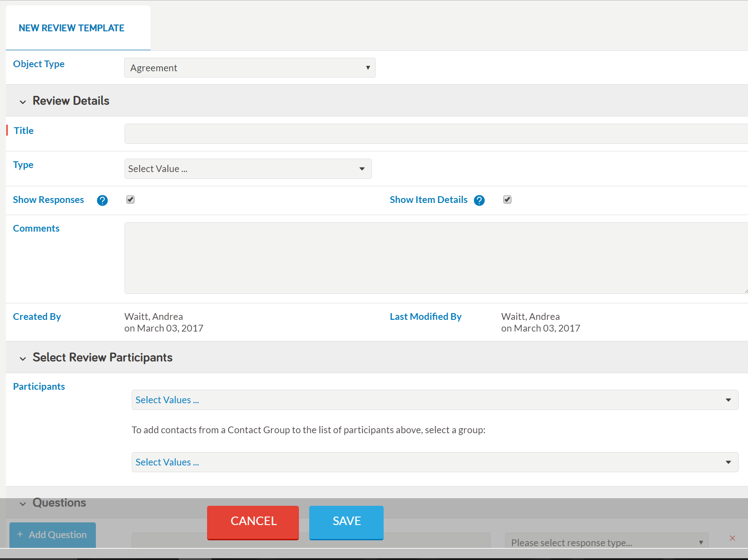Click the Save button
The width and height of the screenshot is (748, 560).
(x=346, y=522)
